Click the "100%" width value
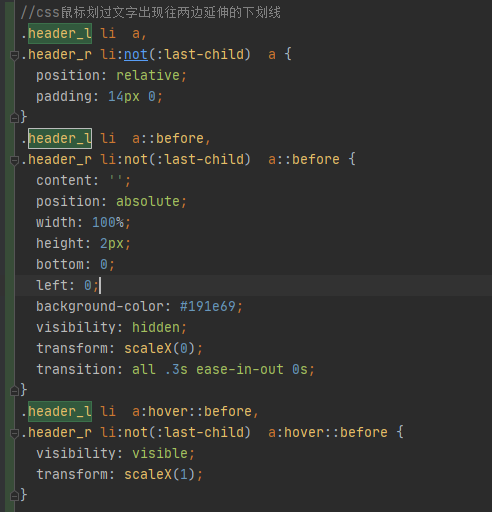This screenshot has height=512, width=492. pyautogui.click(x=108, y=222)
